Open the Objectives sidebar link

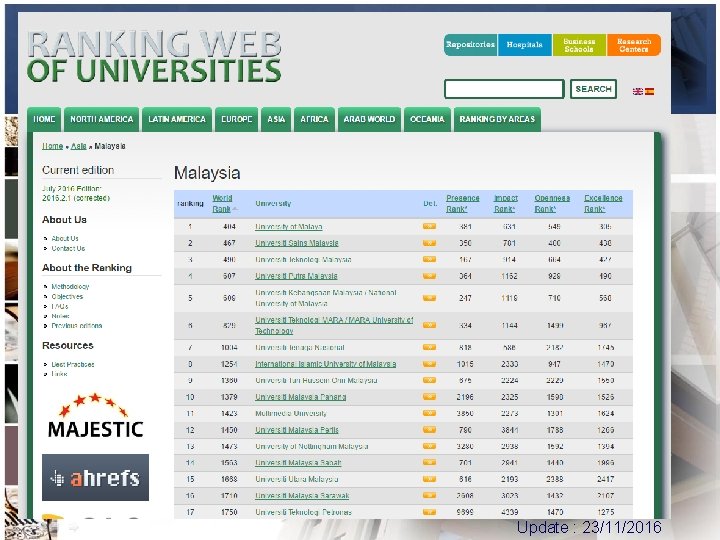pos(67,297)
